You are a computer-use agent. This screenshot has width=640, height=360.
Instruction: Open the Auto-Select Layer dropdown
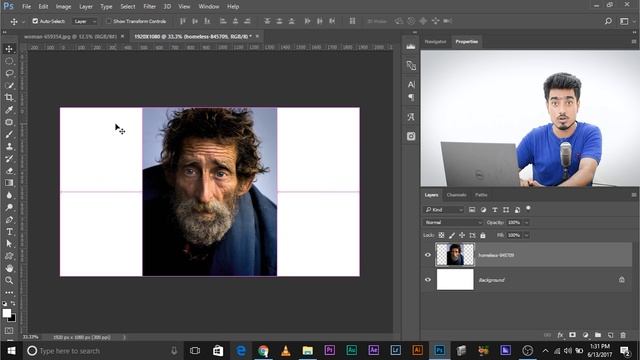click(x=85, y=21)
